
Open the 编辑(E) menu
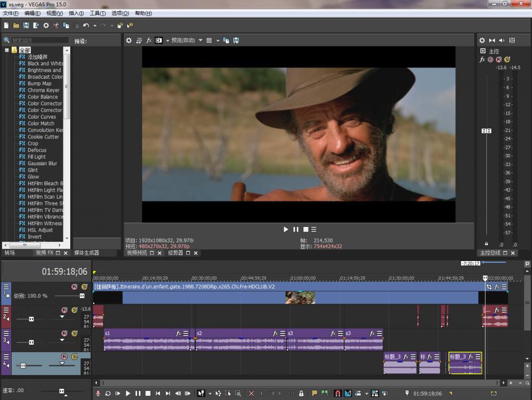[x=32, y=13]
